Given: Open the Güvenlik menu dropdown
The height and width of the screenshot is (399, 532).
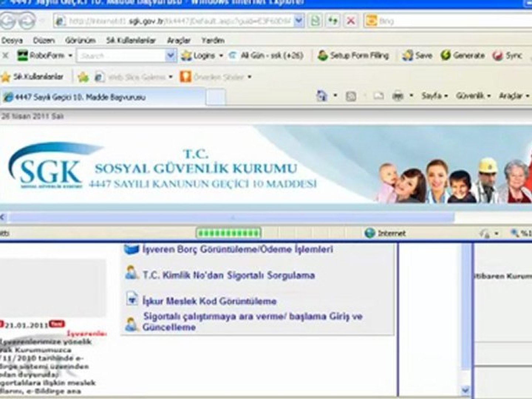Looking at the screenshot, I should tap(473, 96).
